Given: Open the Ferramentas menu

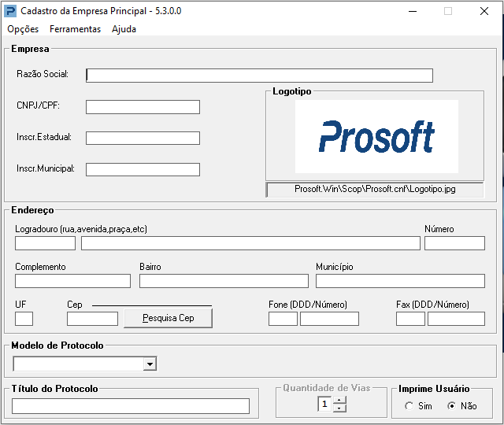Looking at the screenshot, I should (x=76, y=29).
